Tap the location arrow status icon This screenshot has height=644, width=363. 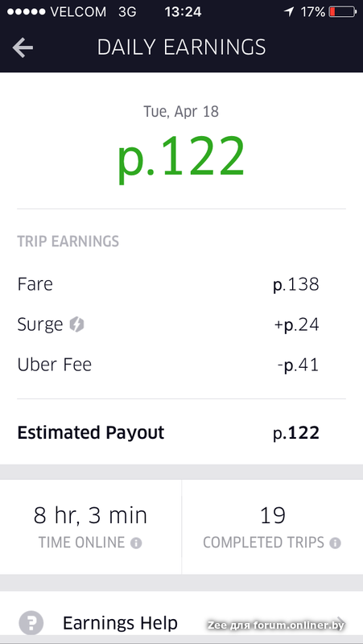(x=290, y=12)
